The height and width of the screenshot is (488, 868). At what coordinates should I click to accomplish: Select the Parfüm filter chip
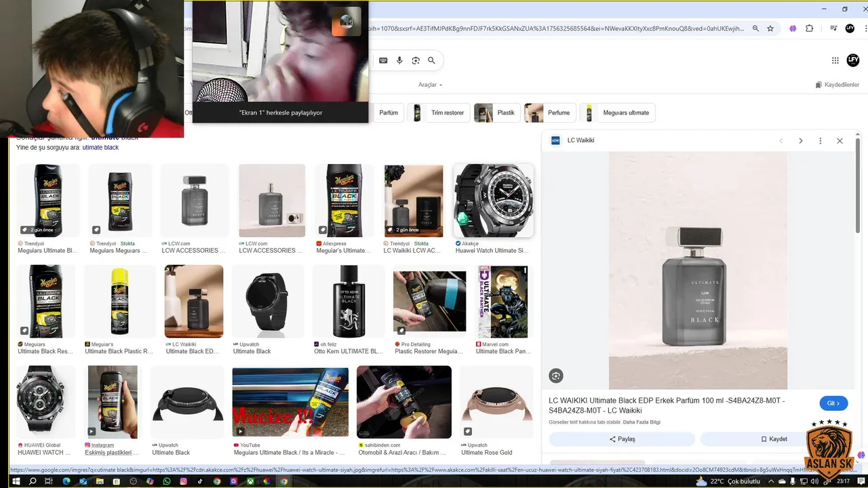[389, 113]
